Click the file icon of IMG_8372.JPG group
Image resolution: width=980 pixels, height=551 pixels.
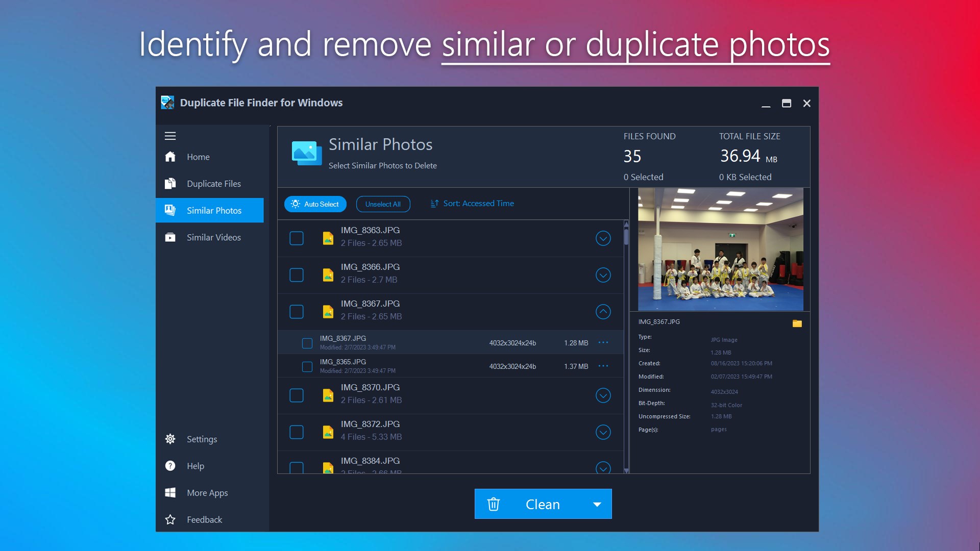(328, 432)
